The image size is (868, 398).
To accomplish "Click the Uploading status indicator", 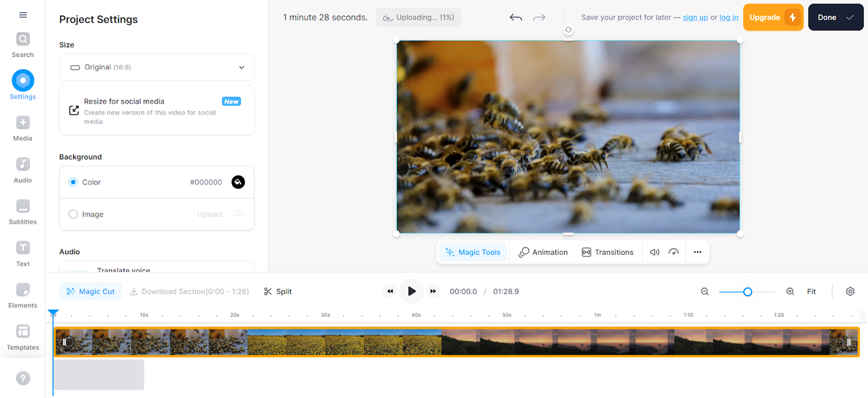I will (418, 18).
